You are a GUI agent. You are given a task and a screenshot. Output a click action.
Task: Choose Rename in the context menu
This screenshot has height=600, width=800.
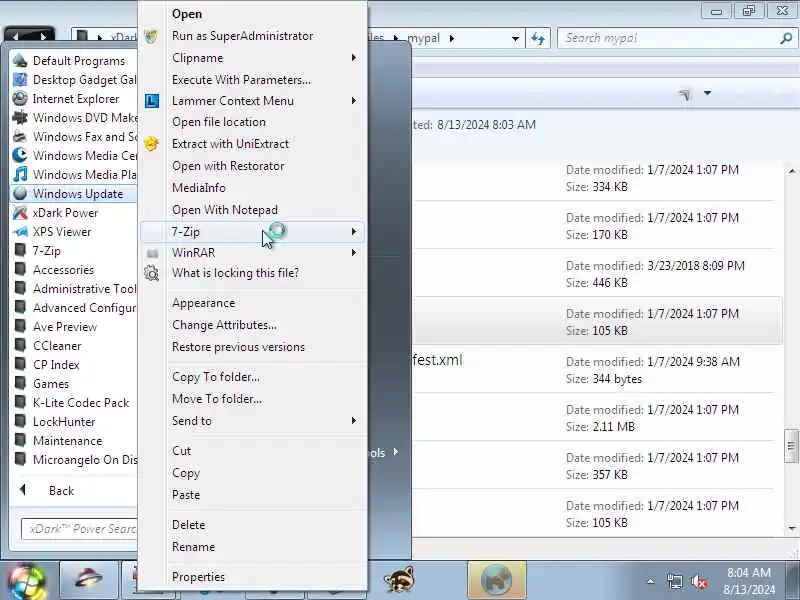point(253,547)
